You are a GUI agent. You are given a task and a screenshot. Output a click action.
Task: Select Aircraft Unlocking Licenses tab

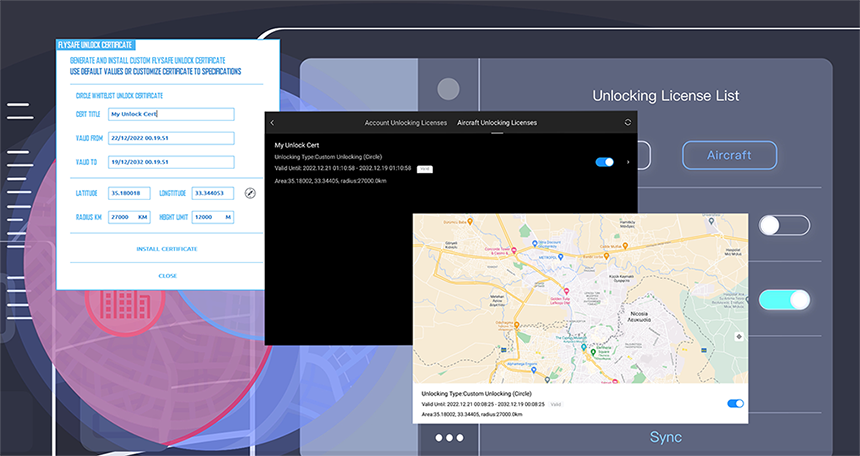[x=496, y=122]
